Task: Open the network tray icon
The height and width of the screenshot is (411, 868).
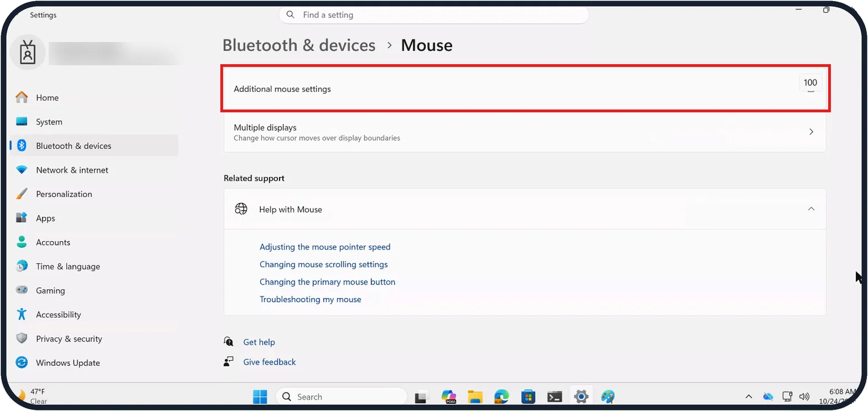Action: point(787,397)
